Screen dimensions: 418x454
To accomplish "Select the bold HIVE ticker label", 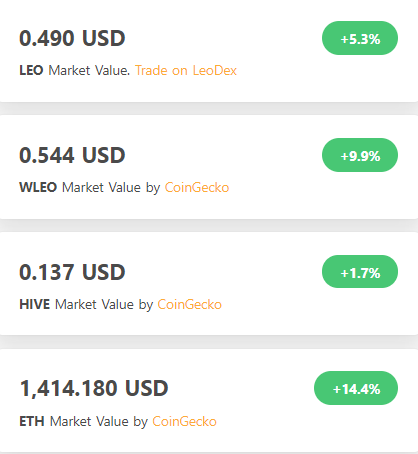I will pos(35,304).
